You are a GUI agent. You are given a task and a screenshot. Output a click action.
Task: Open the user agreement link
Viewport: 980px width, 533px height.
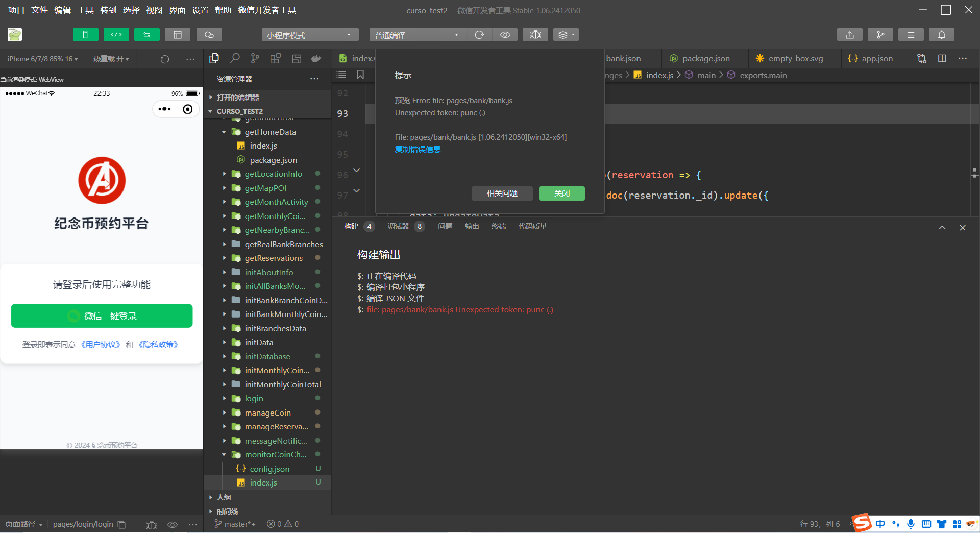(x=101, y=345)
